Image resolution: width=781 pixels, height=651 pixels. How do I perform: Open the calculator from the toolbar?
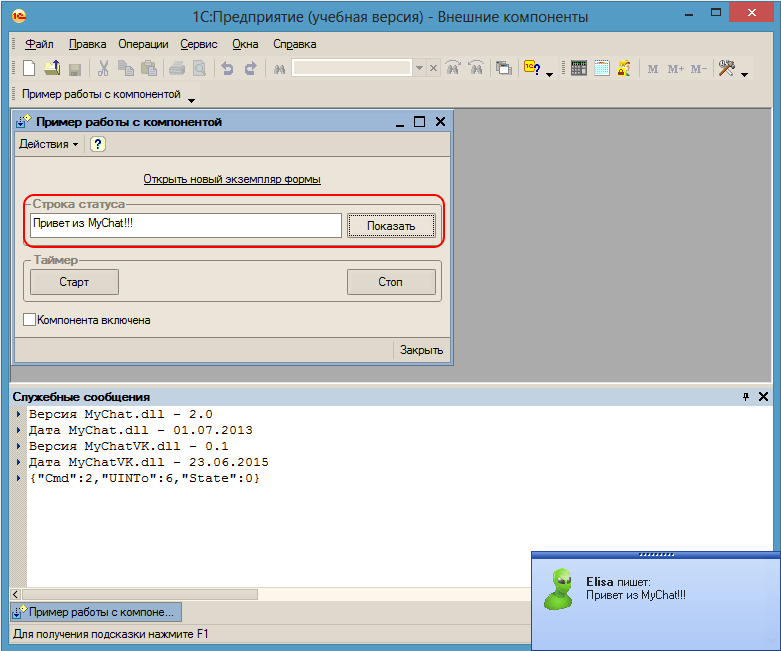tap(579, 68)
